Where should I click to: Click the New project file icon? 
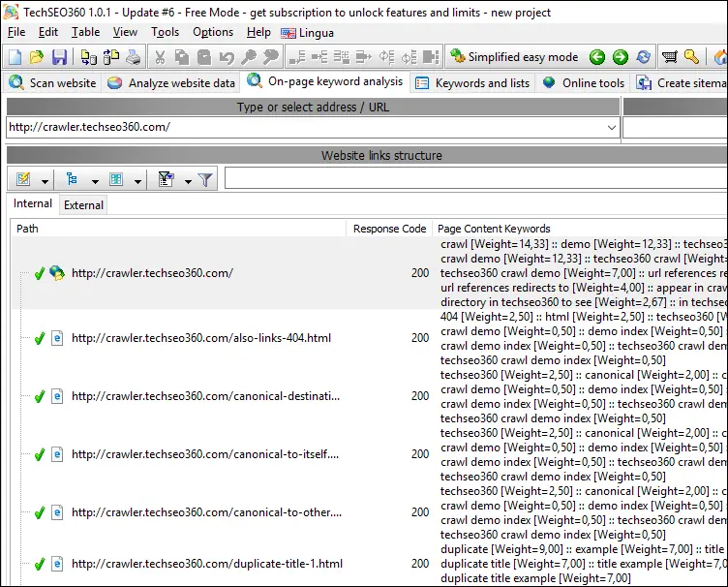[15, 57]
